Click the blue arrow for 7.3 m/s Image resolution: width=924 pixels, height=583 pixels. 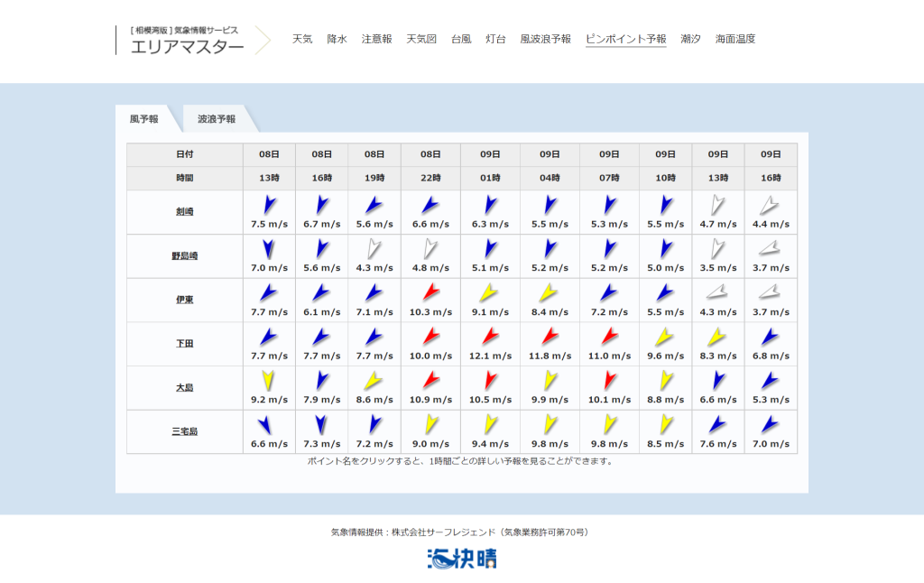click(322, 424)
